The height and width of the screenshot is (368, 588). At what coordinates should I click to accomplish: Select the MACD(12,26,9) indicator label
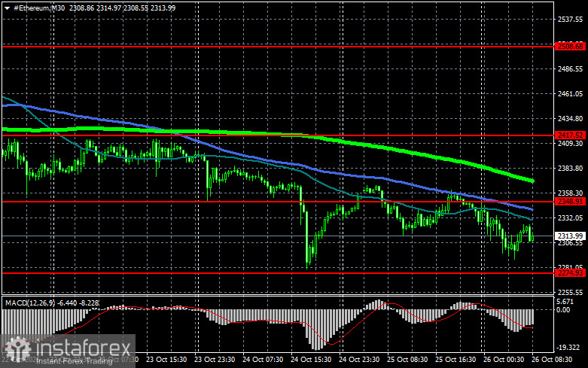click(x=31, y=303)
